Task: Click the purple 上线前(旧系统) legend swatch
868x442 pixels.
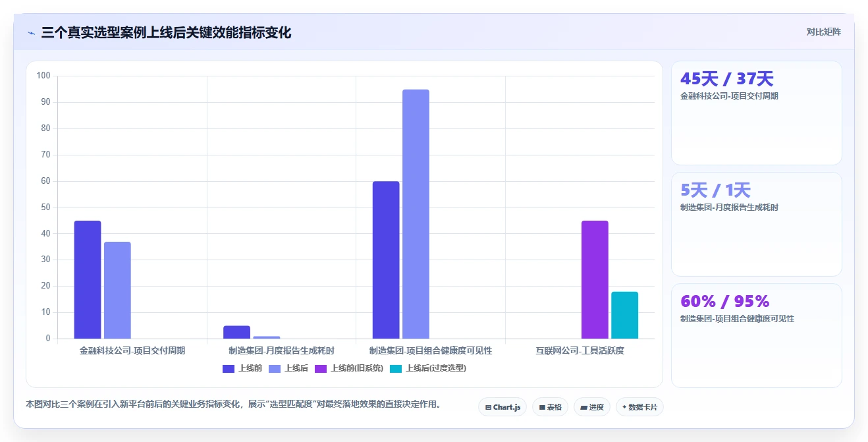Action: [x=321, y=369]
